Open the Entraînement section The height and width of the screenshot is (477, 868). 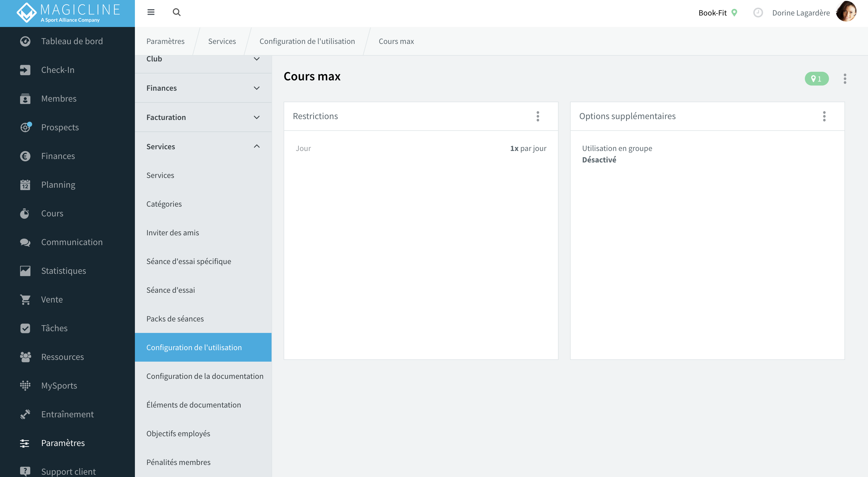(x=67, y=414)
